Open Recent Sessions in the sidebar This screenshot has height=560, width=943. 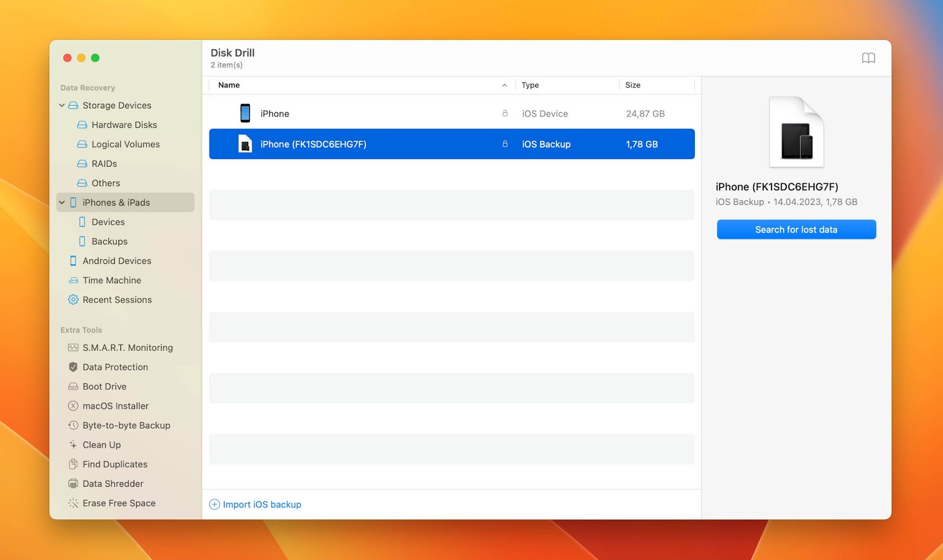[117, 300]
